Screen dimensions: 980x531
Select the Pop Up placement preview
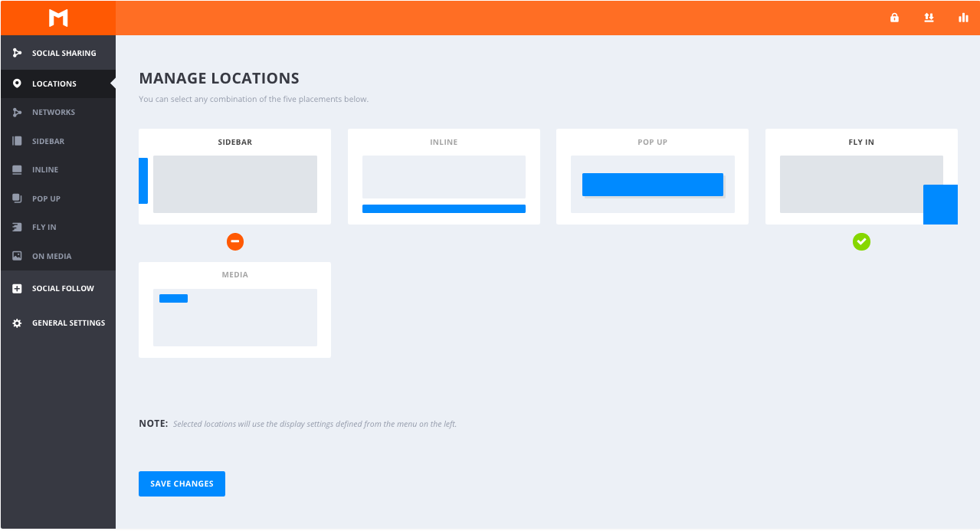click(x=652, y=185)
